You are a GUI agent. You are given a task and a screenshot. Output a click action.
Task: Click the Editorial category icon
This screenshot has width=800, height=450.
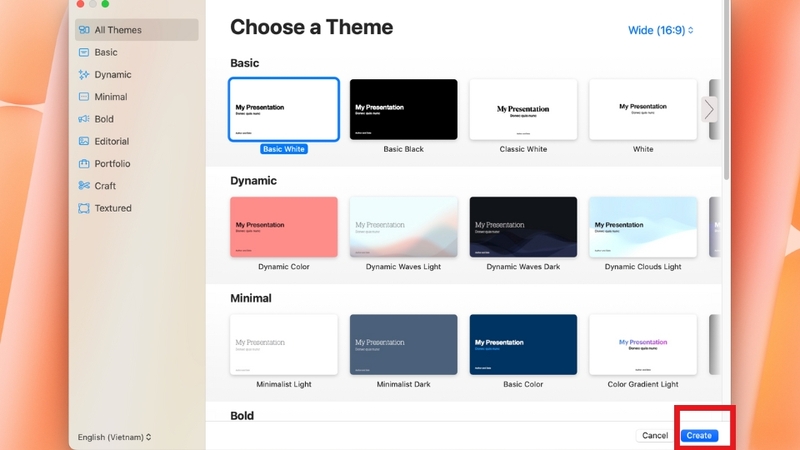pyautogui.click(x=84, y=141)
